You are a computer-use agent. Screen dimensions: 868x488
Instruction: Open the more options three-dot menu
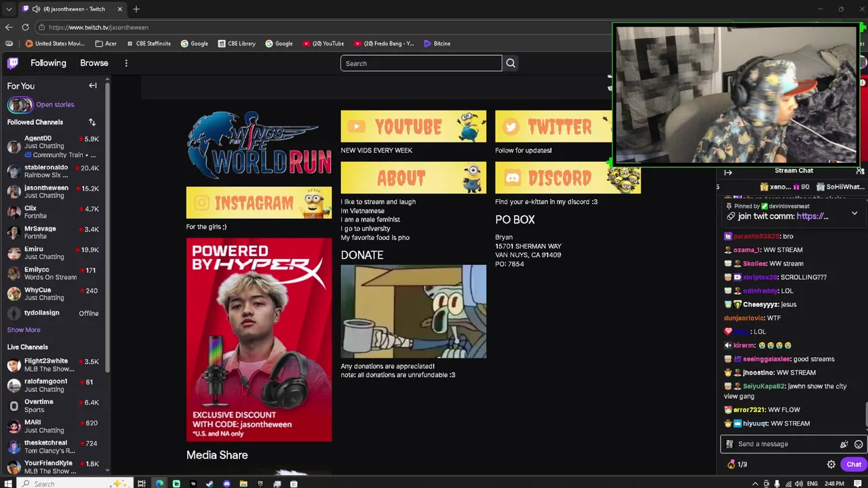point(126,63)
